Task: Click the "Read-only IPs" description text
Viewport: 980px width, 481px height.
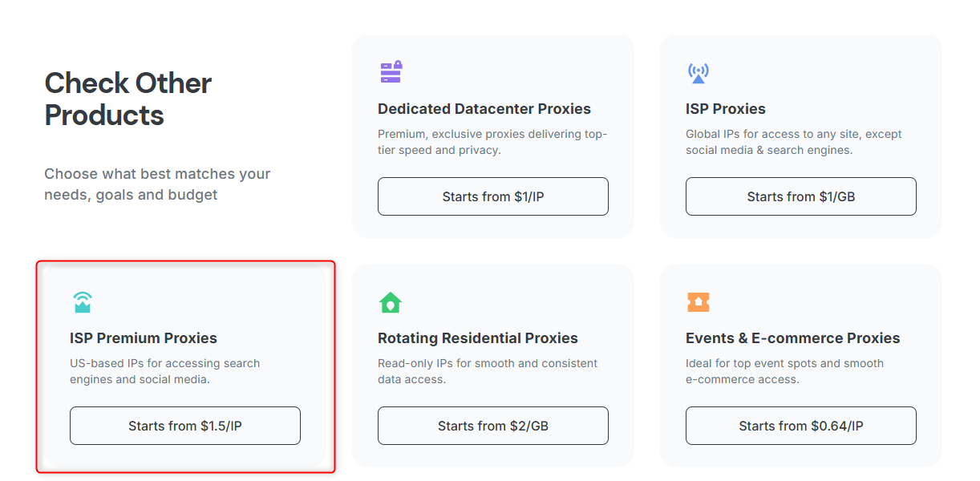Action: point(488,371)
